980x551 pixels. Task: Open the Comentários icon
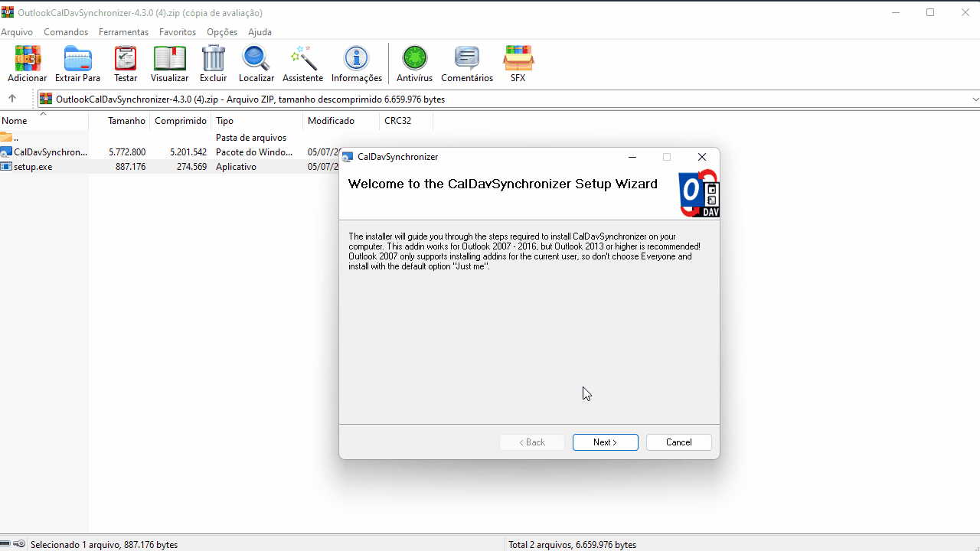[x=466, y=59]
